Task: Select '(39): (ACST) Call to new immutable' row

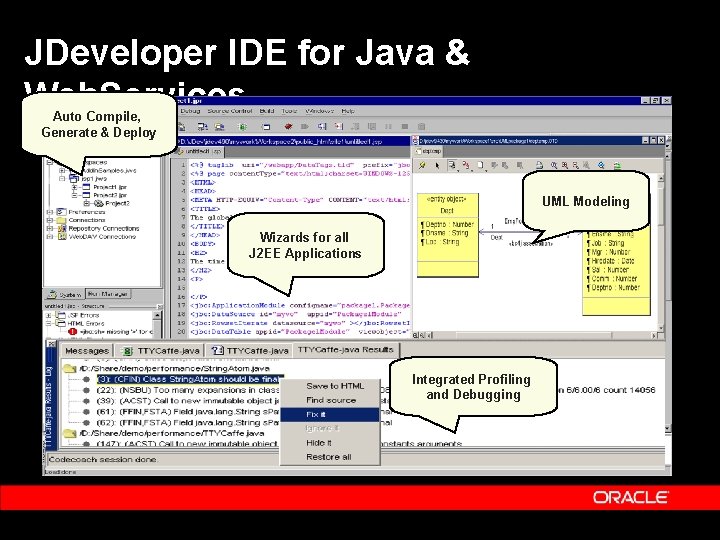Action: point(188,401)
